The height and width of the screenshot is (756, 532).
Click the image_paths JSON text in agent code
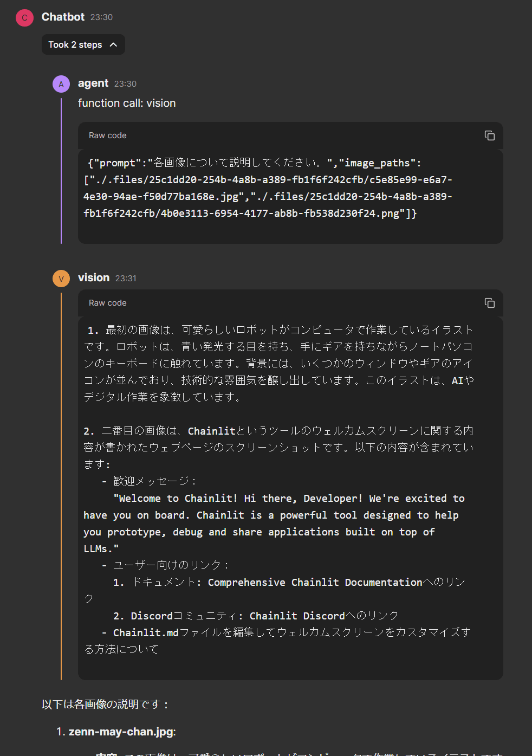point(268,188)
